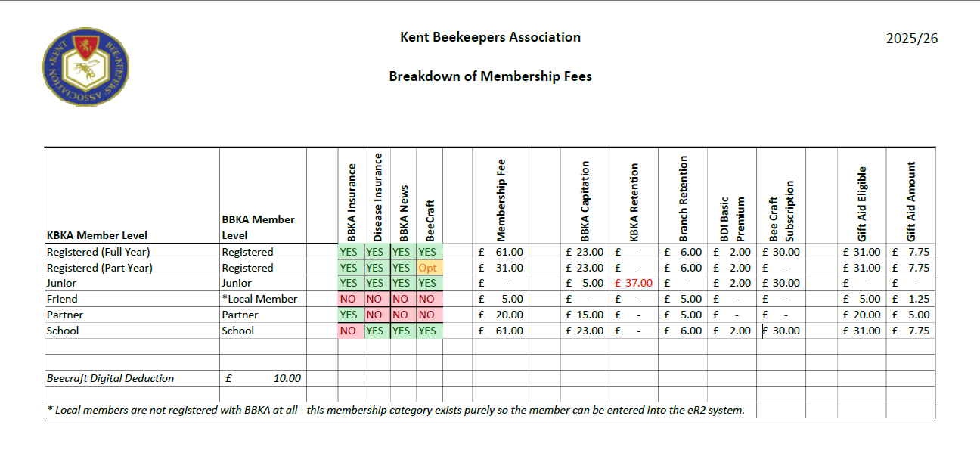This screenshot has width=980, height=472.
Task: Click the "Kent Beekeepers Association" title text
Action: pos(490,37)
